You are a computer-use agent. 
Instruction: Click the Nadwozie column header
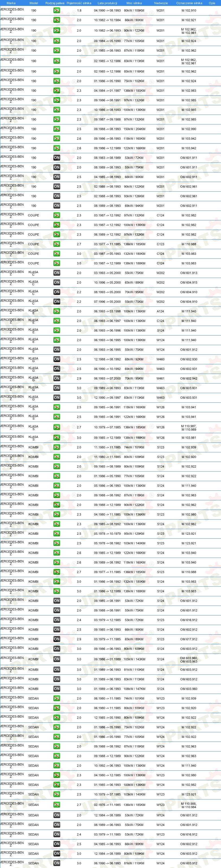pos(161,3)
